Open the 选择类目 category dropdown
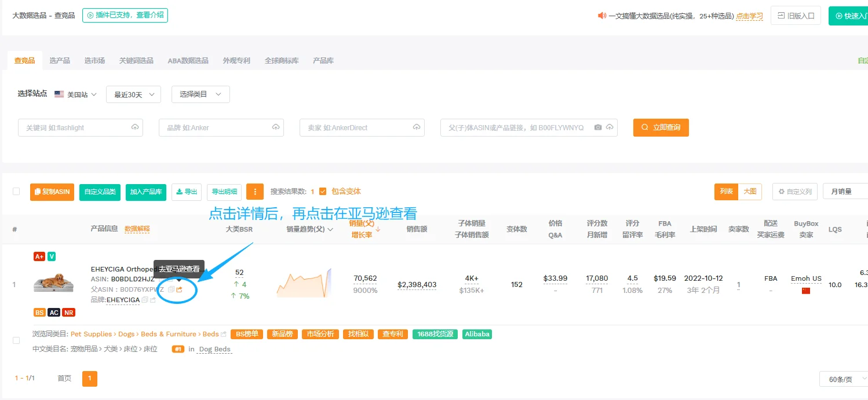 [200, 94]
